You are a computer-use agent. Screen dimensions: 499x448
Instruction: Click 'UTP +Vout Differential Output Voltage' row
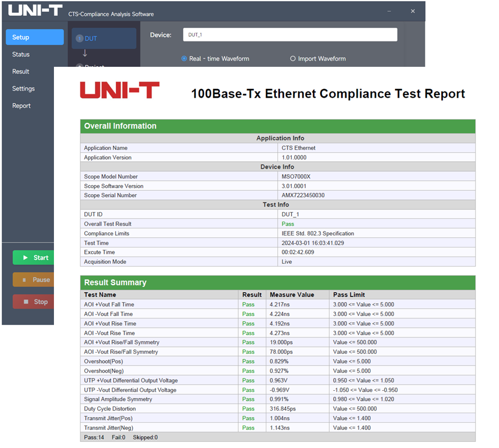coord(278,380)
